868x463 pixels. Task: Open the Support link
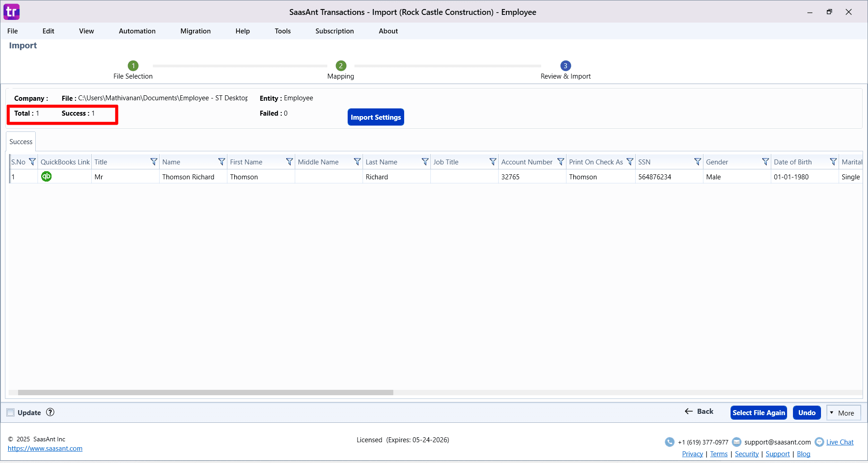[778, 454]
